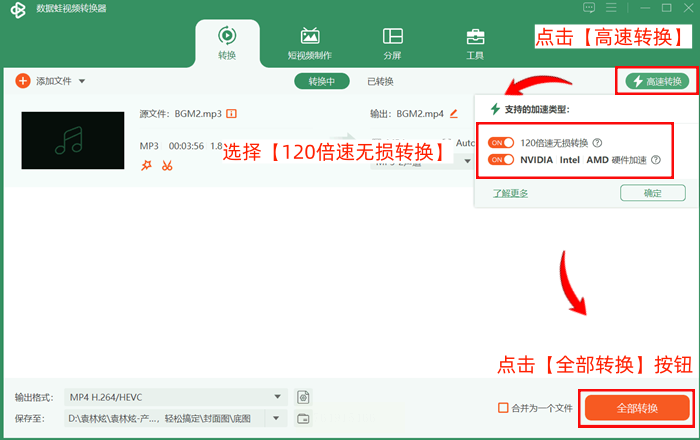Open the 转换 tab
The image size is (700, 440).
227,44
